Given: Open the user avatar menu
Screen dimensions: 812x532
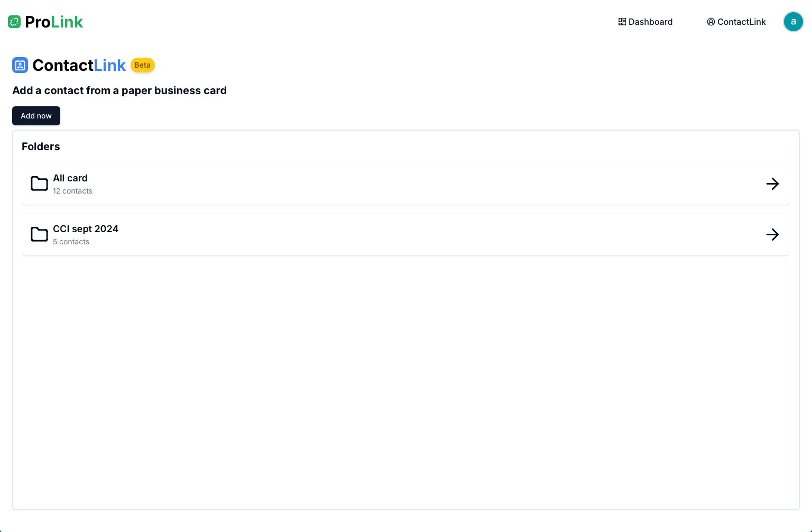Looking at the screenshot, I should [x=793, y=22].
